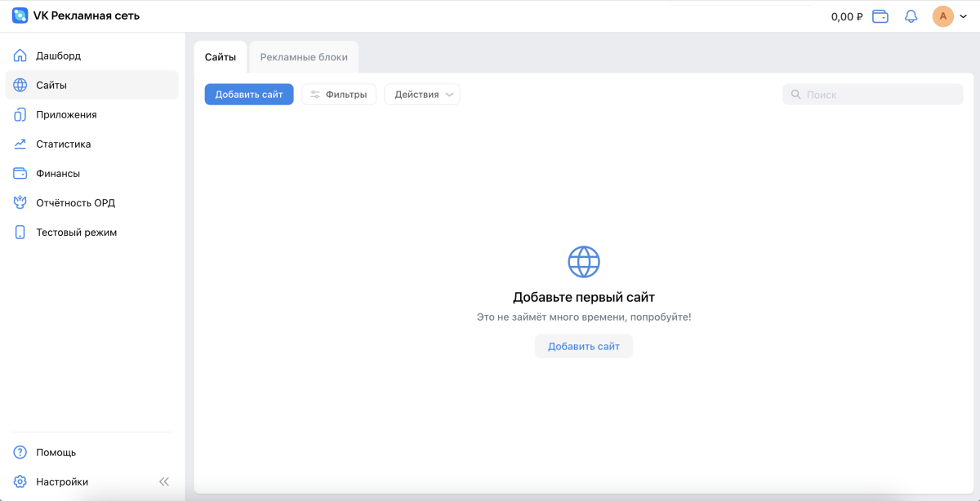
Task: Click the Дашборд house icon
Action: tap(20, 56)
